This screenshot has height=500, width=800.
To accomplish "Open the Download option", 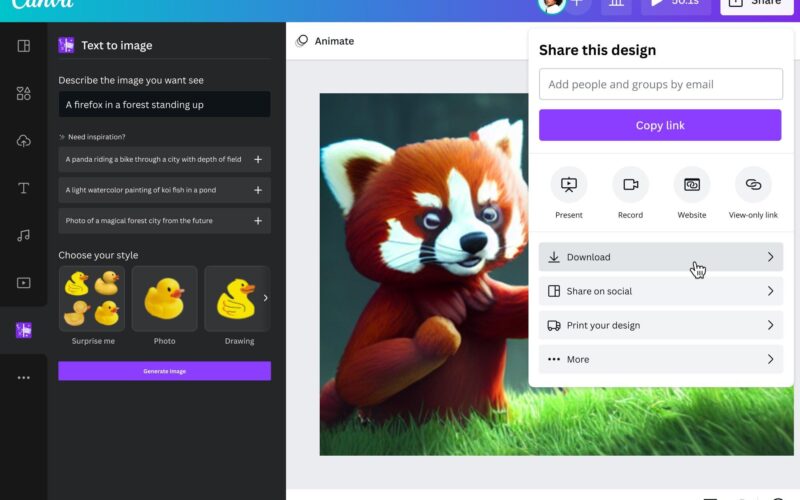I will (661, 257).
